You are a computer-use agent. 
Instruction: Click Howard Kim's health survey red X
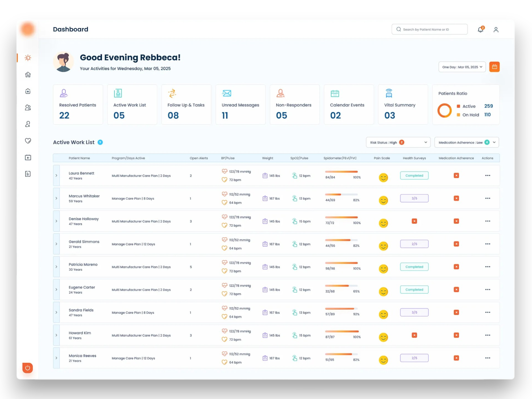(x=414, y=335)
